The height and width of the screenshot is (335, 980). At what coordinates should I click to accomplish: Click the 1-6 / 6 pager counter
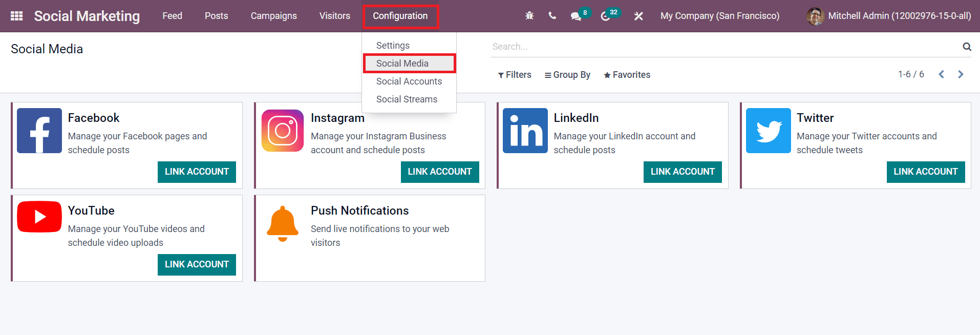(911, 74)
